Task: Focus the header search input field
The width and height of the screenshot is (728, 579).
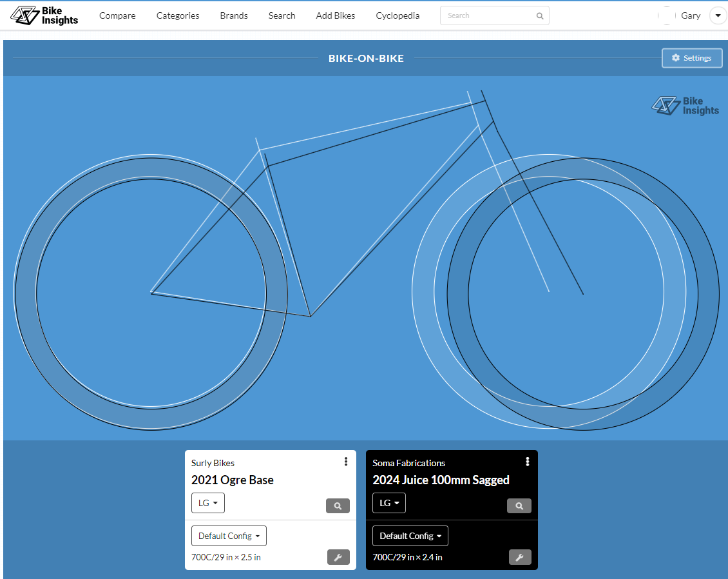Action: tap(488, 15)
